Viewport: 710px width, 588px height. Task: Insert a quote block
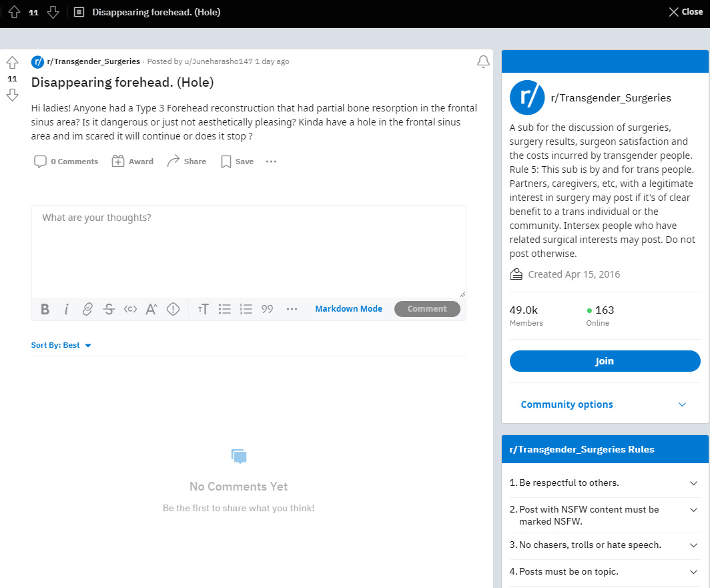tap(267, 309)
